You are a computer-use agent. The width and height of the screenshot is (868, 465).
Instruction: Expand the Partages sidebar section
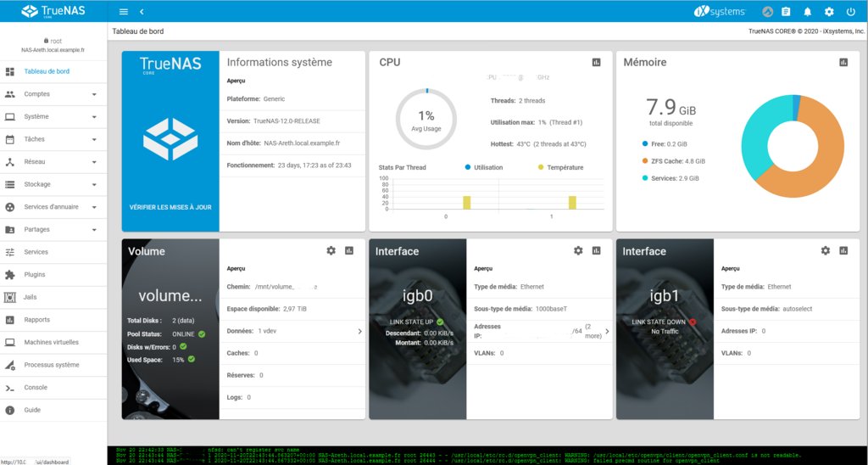pos(53,229)
